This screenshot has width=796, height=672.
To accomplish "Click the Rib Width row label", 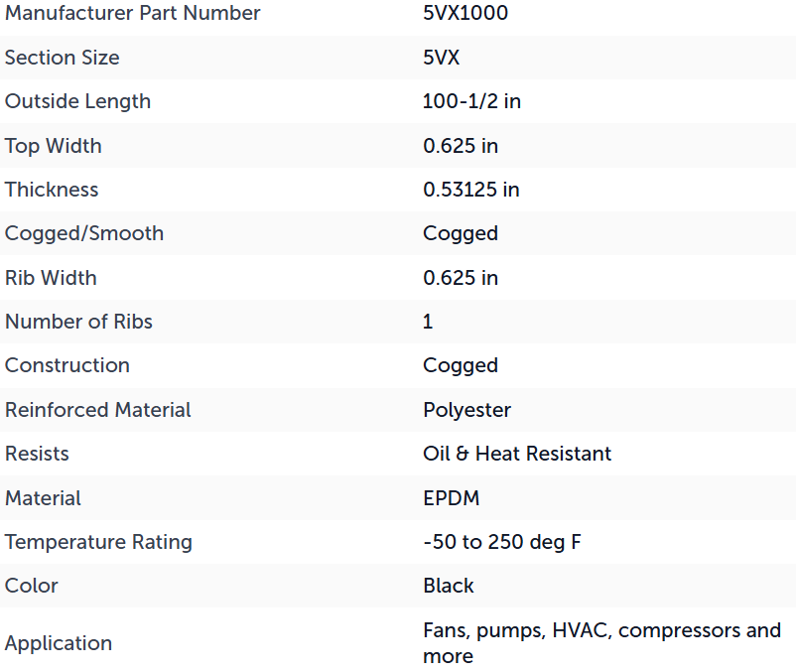I will [51, 278].
